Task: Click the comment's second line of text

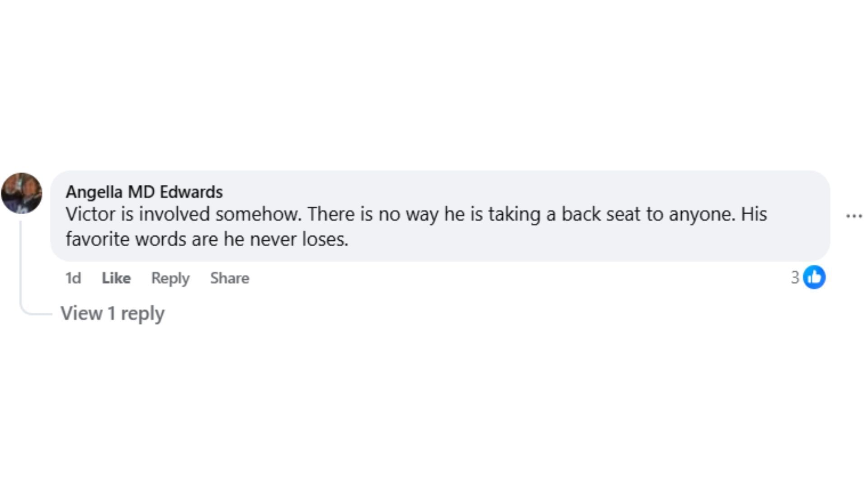Action: [207, 239]
